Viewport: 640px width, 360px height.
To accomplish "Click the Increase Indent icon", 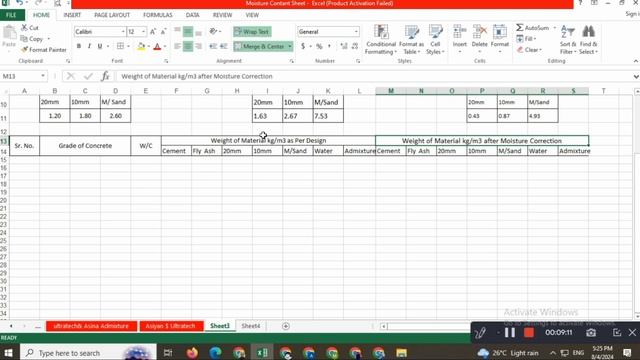I will (x=224, y=46).
